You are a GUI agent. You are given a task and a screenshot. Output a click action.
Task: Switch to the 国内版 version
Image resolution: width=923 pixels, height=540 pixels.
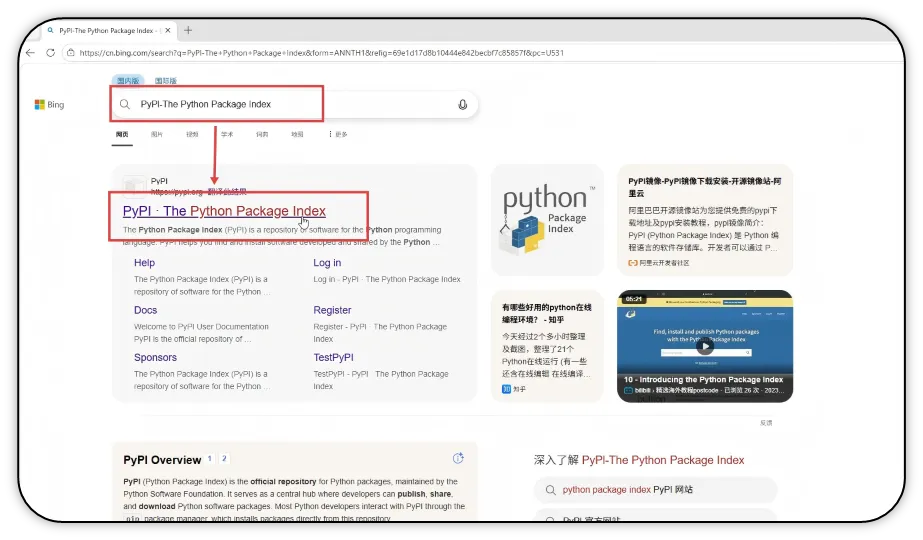pyautogui.click(x=128, y=81)
